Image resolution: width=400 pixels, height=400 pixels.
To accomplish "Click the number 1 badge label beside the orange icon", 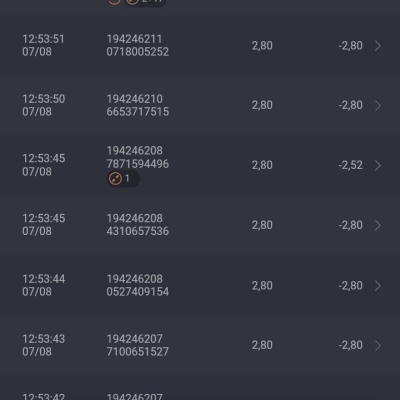I will click(x=127, y=179).
